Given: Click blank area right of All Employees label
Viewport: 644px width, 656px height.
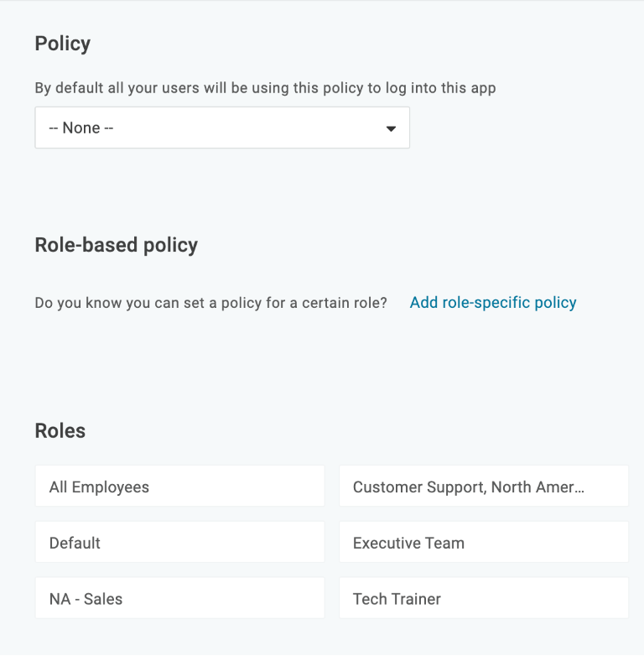Looking at the screenshot, I should (x=243, y=487).
